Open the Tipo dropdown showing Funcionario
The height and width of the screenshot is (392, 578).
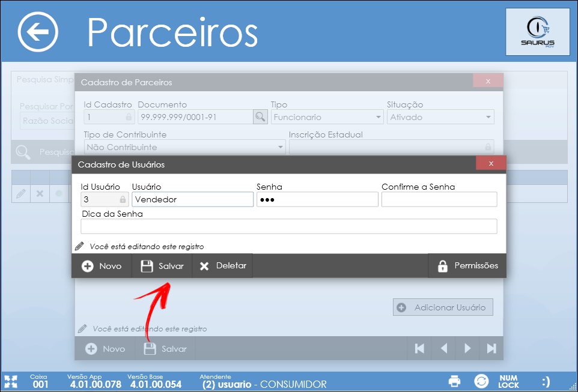[327, 117]
